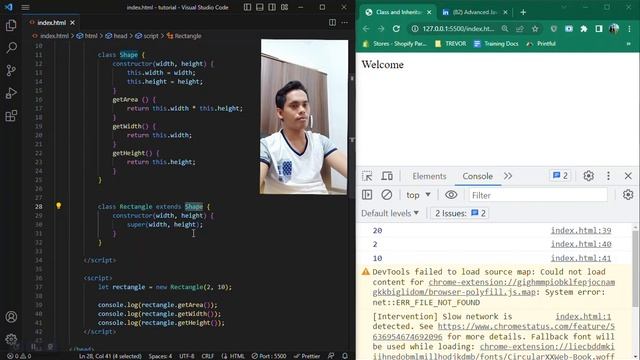
Task: Open the TREVOR bookmark
Action: coord(451,44)
